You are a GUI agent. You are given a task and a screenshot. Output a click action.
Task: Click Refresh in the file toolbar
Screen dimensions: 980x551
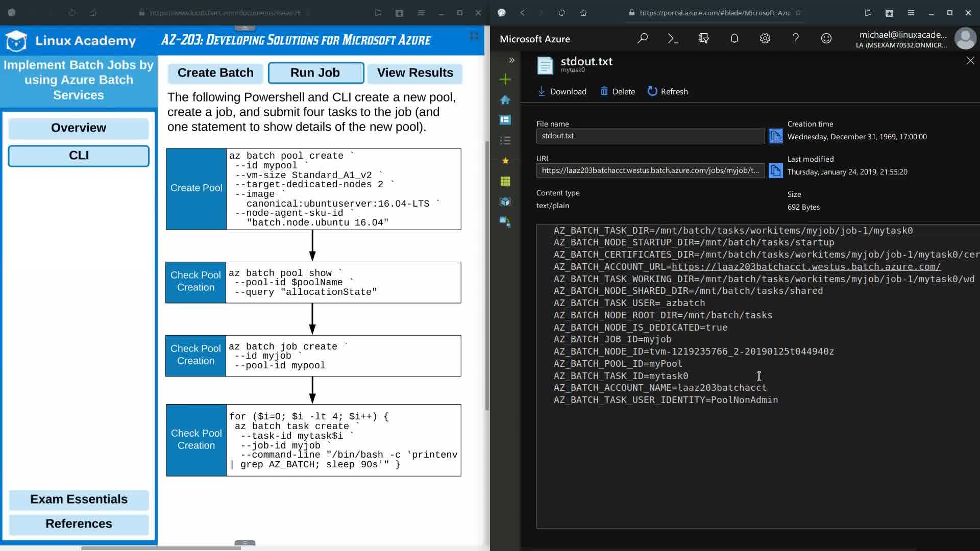[668, 91]
